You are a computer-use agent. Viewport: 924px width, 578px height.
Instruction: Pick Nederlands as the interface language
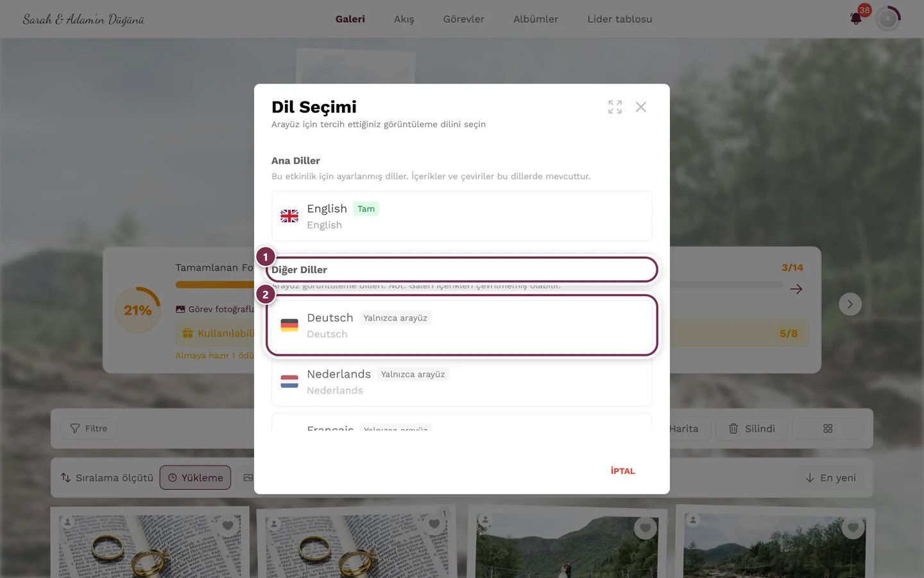[x=462, y=381]
